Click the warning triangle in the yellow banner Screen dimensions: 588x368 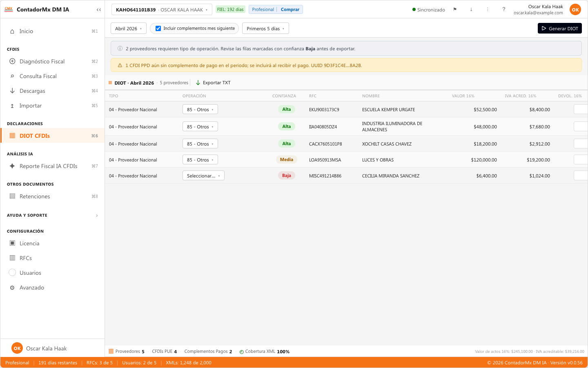pyautogui.click(x=120, y=65)
